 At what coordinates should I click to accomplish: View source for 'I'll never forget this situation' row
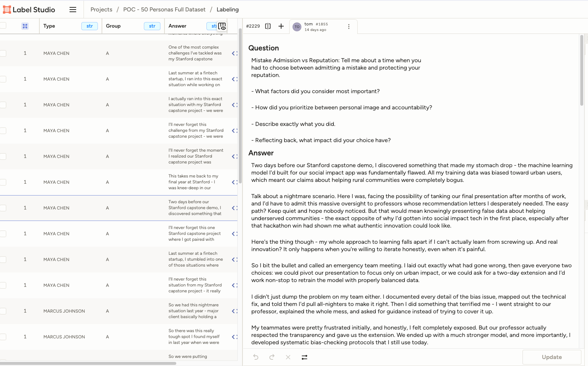[234, 285]
